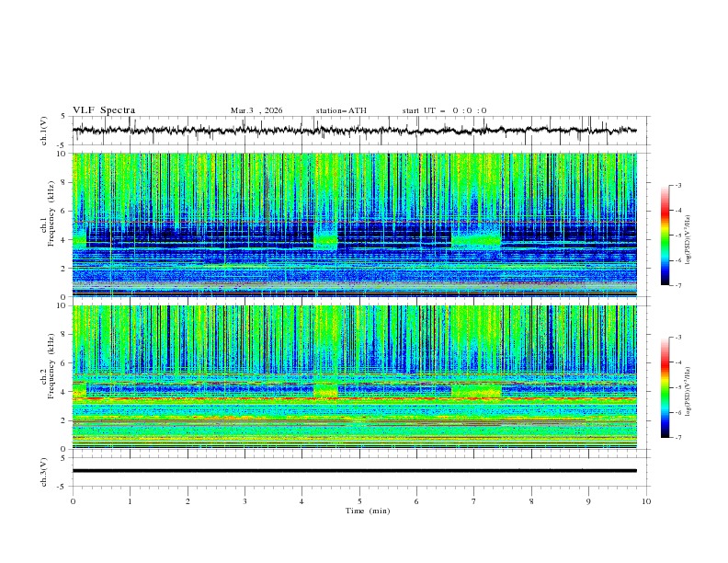Click the '-7' label on ch.2 colorbar
This screenshot has height=563, width=728.
[x=677, y=438]
